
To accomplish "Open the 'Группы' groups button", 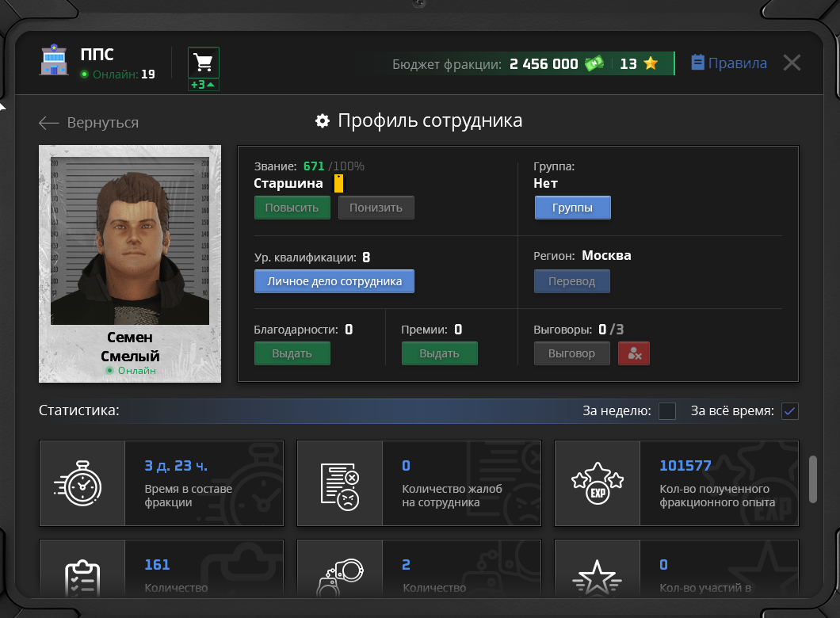I will 572,208.
